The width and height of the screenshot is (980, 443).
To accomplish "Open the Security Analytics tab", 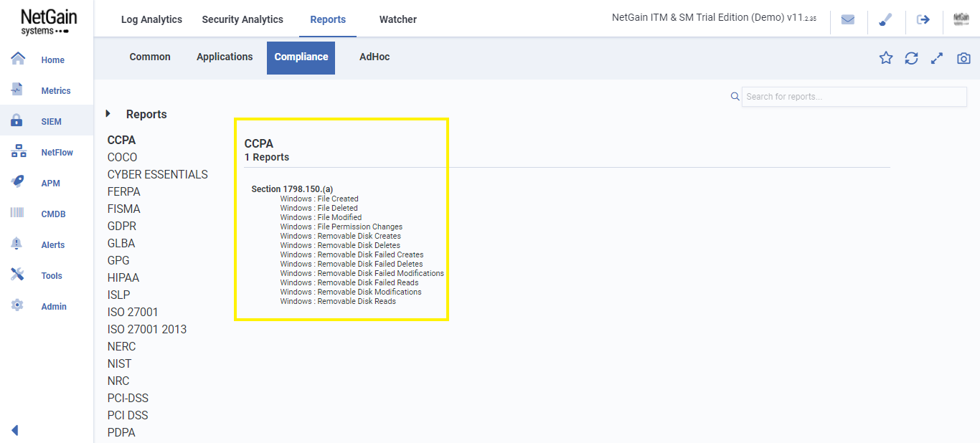I will tap(242, 19).
